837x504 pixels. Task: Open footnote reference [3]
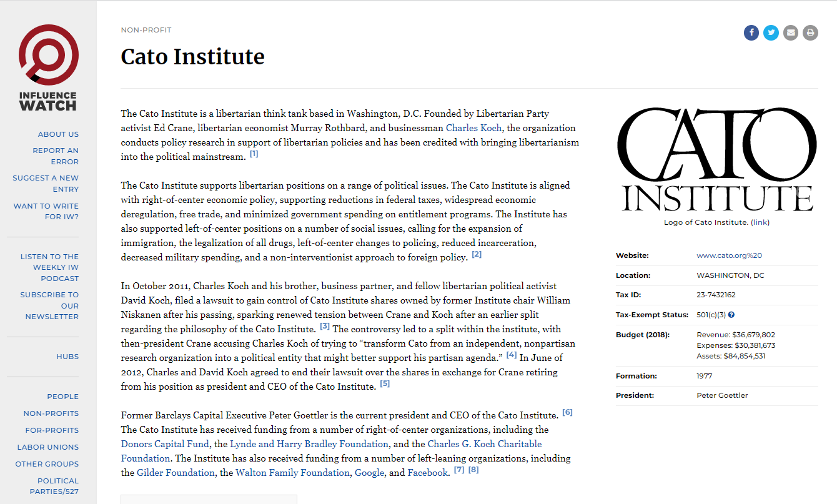tap(325, 327)
